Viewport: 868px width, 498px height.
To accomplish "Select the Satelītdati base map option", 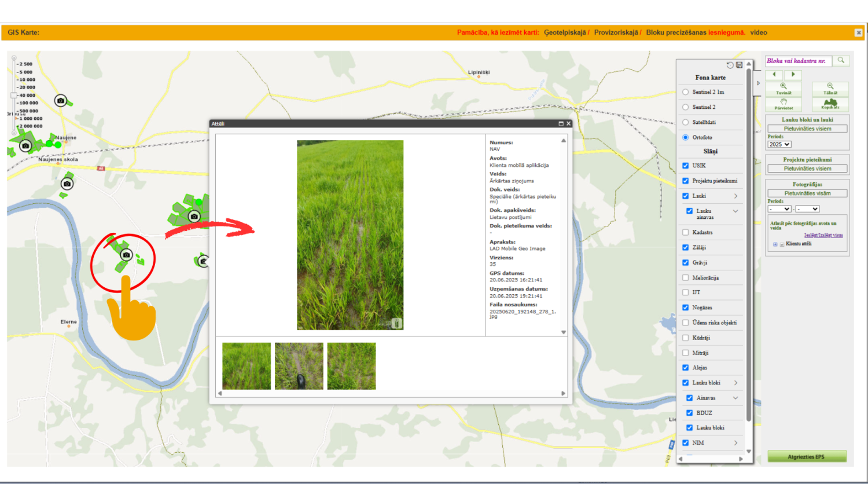I will pyautogui.click(x=686, y=122).
